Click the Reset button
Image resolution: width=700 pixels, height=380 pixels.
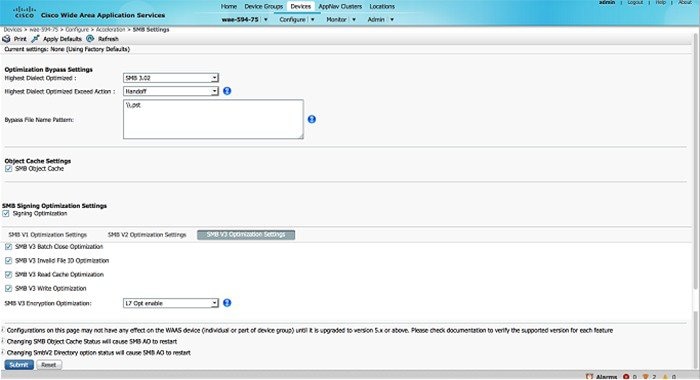click(x=49, y=365)
